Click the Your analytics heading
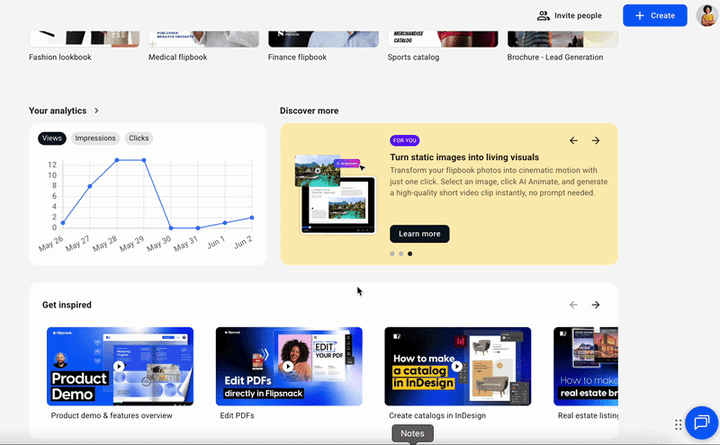The image size is (720, 445). [x=57, y=111]
